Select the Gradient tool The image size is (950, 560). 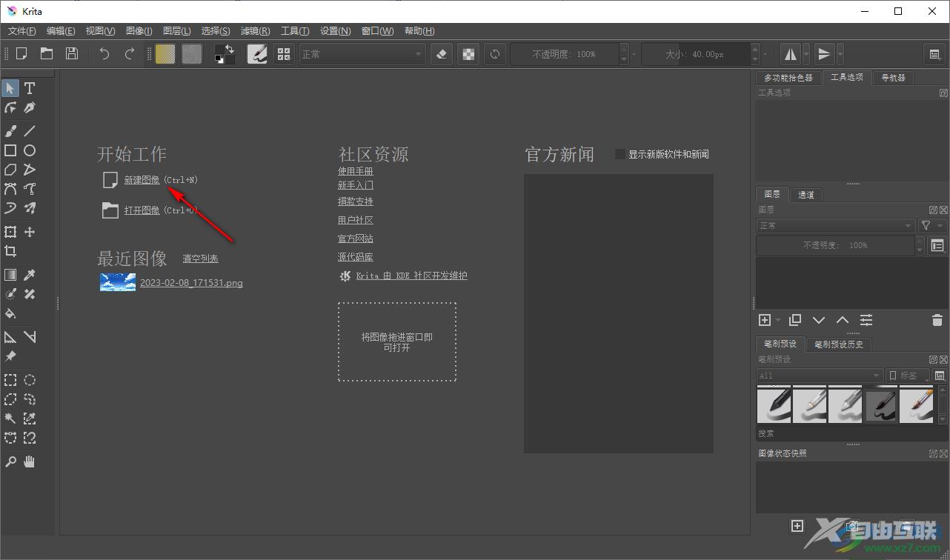click(x=10, y=275)
